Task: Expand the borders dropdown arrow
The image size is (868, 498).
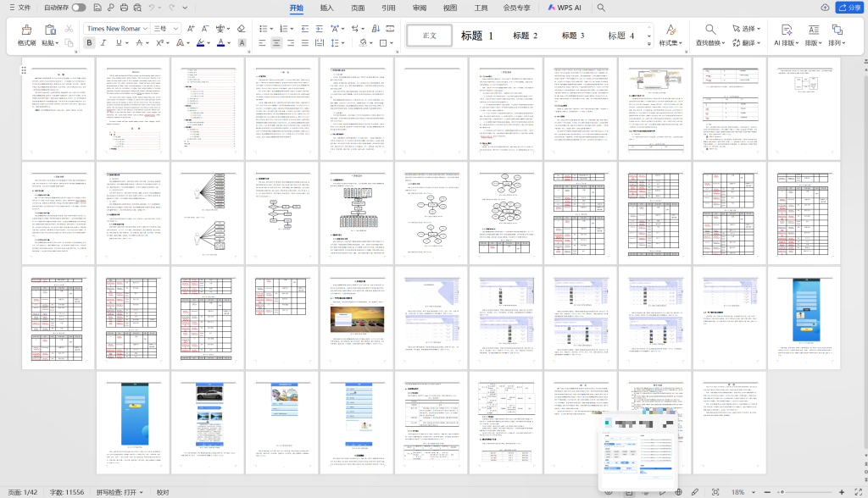Action: (x=391, y=43)
